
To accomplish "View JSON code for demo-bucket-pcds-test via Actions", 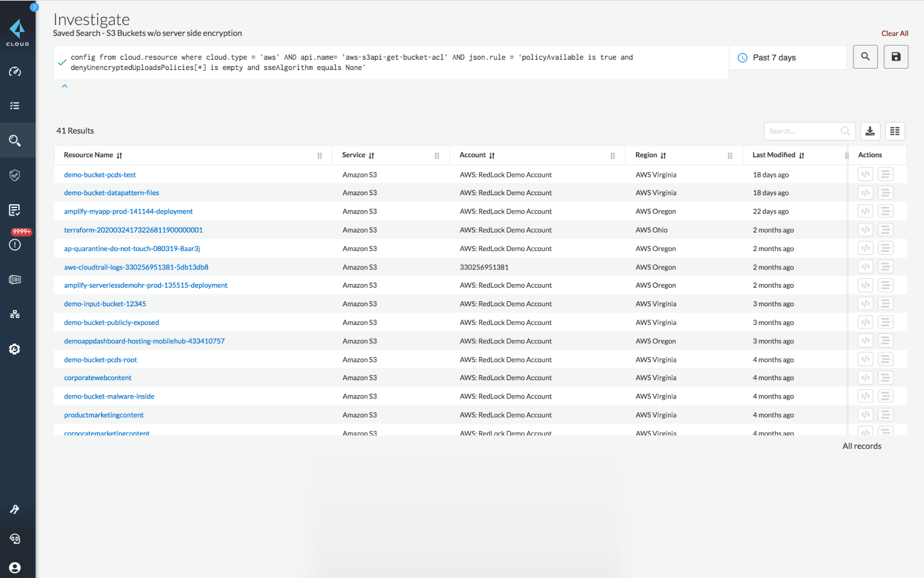I will 866,174.
